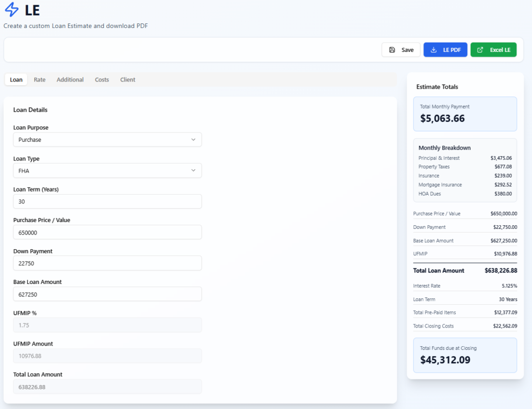Switch to the Client tab
The image size is (532, 409).
point(127,79)
